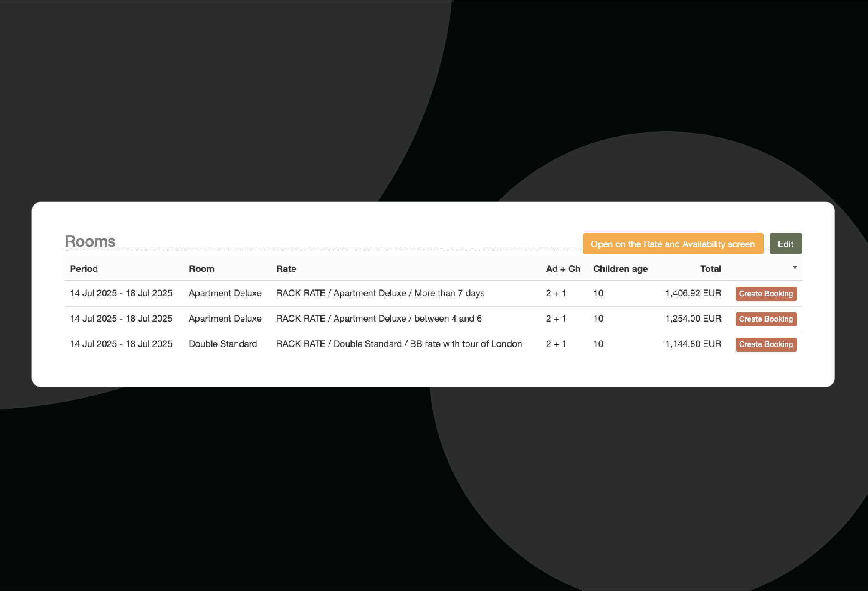Viewport: 868px width, 591px height.
Task: Click the Period column header
Action: point(84,269)
